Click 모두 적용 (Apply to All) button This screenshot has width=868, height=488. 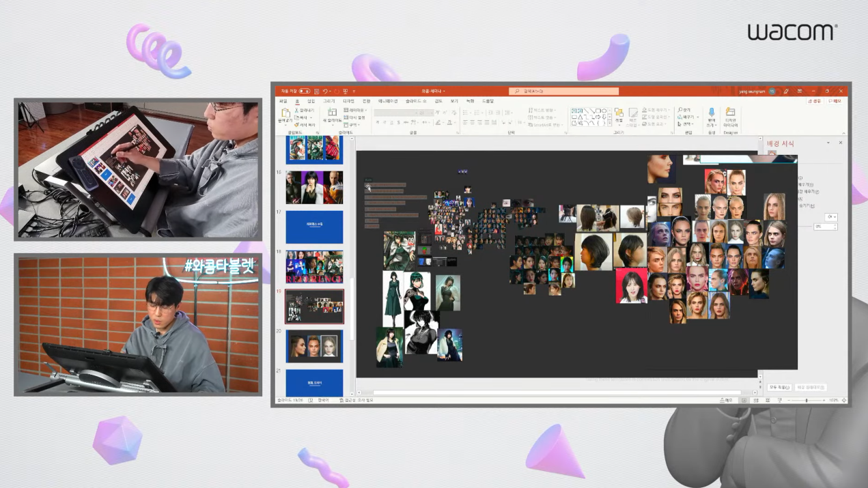click(779, 387)
